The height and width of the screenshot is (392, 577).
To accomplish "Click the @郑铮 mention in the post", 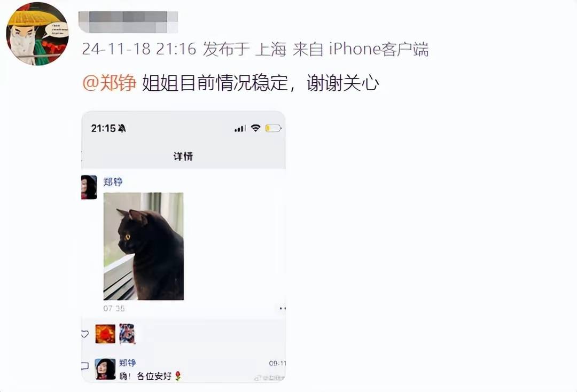I will [110, 82].
